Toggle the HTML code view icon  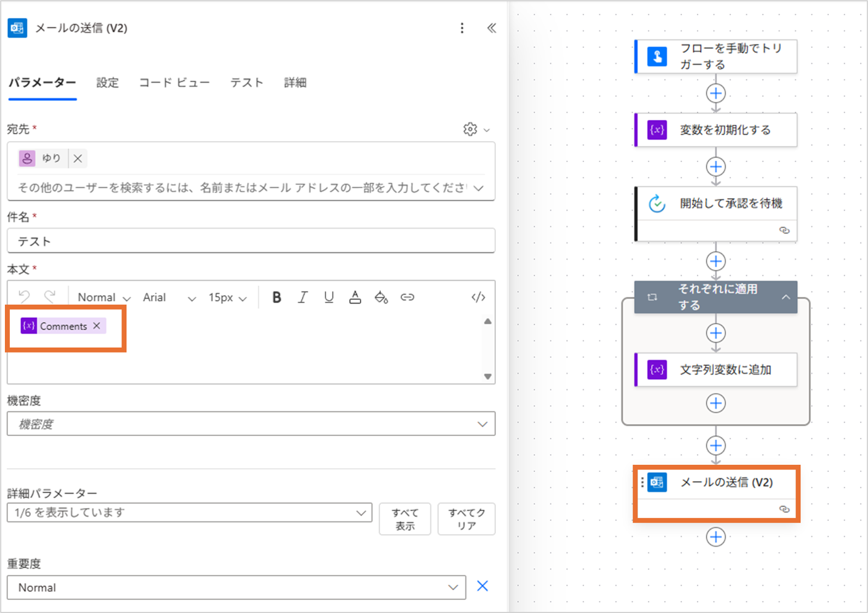tap(478, 297)
